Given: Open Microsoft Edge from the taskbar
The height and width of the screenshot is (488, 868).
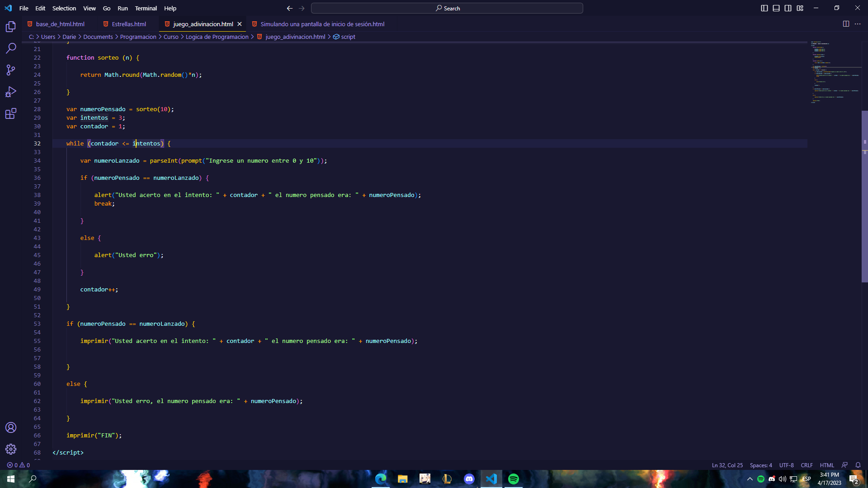Looking at the screenshot, I should [381, 479].
